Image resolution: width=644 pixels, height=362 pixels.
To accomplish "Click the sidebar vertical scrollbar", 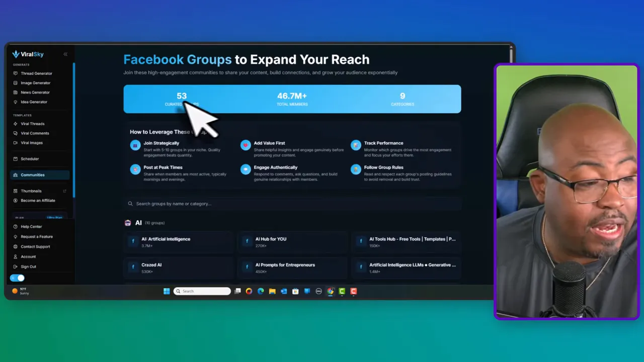I will pos(74,130).
